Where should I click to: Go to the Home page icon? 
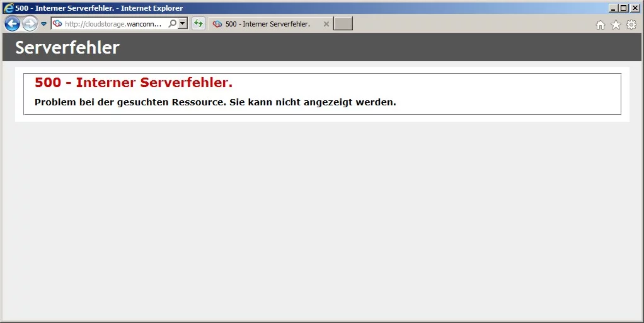(x=601, y=25)
